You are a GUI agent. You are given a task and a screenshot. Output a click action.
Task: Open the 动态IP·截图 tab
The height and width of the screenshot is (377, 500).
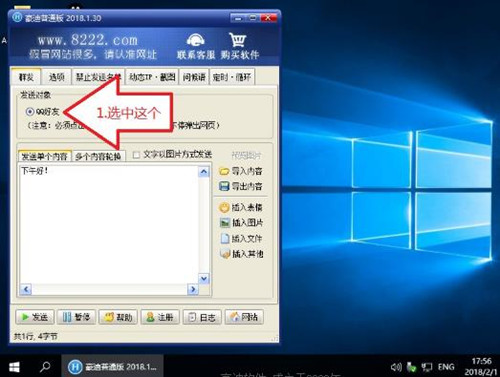[x=152, y=77]
